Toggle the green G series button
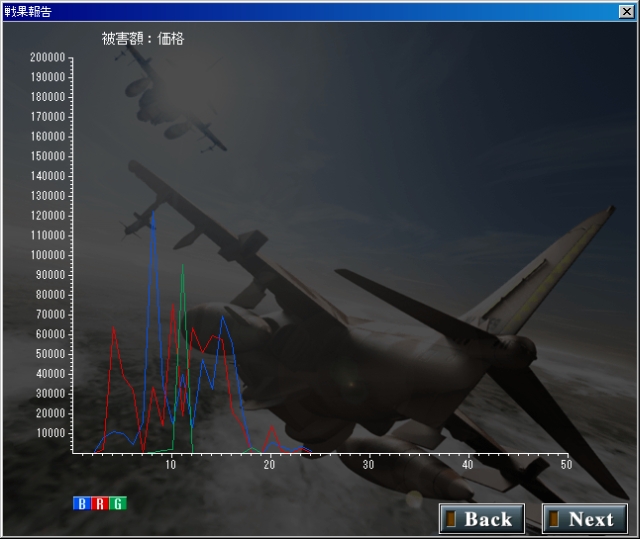The image size is (640, 539). (x=118, y=504)
